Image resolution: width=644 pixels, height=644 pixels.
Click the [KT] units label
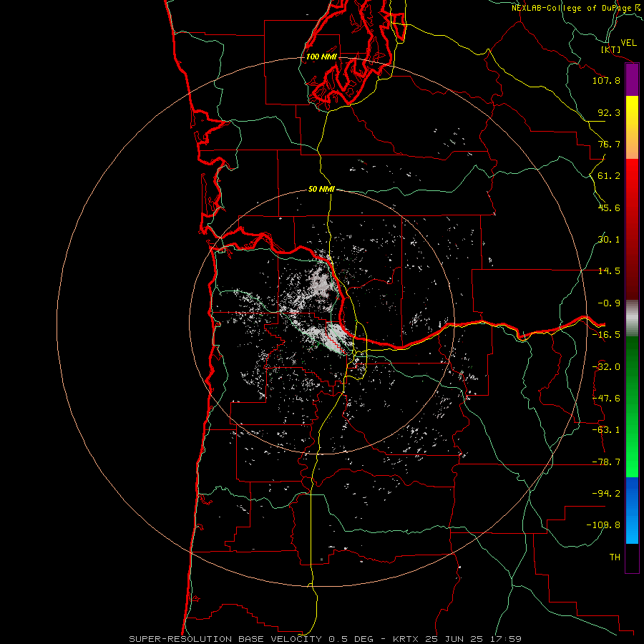pos(611,49)
